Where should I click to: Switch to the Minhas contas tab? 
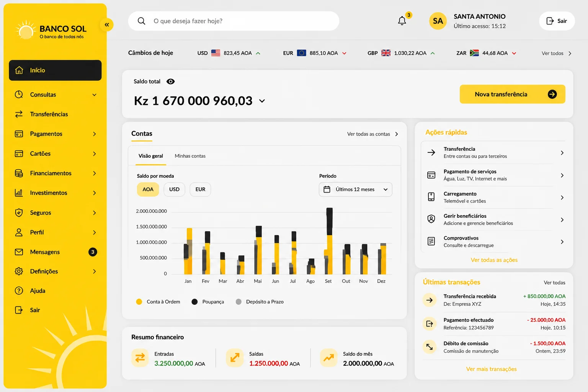[190, 156]
